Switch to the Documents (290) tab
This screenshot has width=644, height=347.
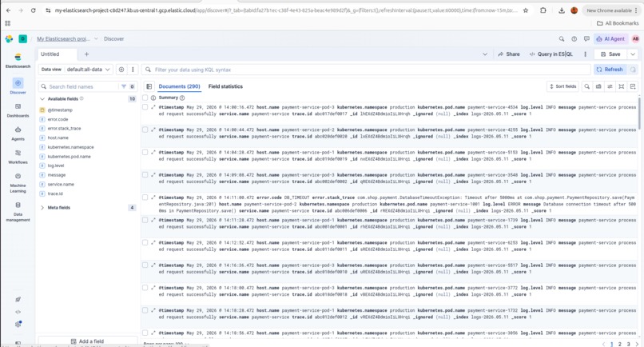tap(180, 86)
